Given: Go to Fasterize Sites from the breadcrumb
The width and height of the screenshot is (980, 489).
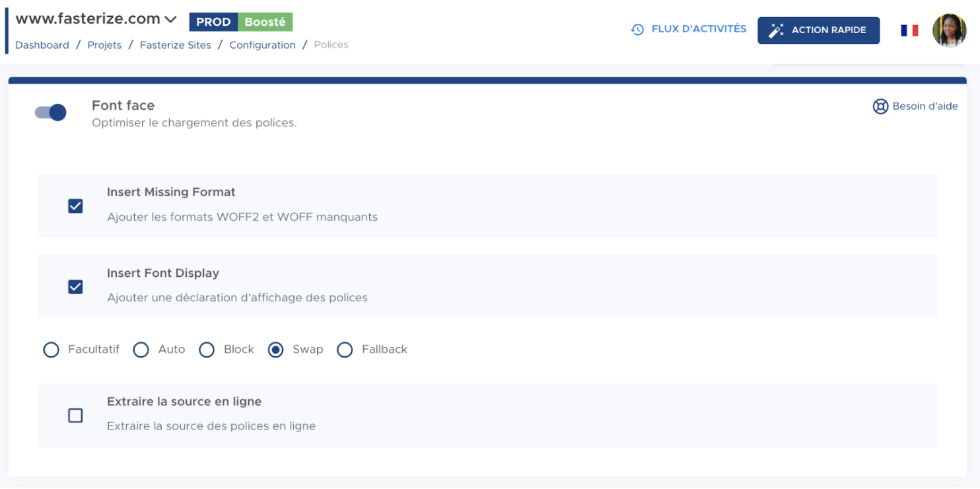Looking at the screenshot, I should pos(175,45).
